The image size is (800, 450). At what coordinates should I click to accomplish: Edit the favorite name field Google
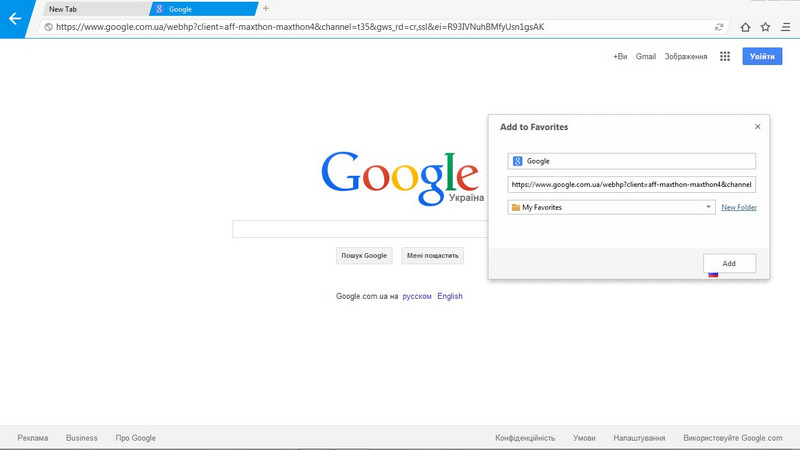(632, 161)
